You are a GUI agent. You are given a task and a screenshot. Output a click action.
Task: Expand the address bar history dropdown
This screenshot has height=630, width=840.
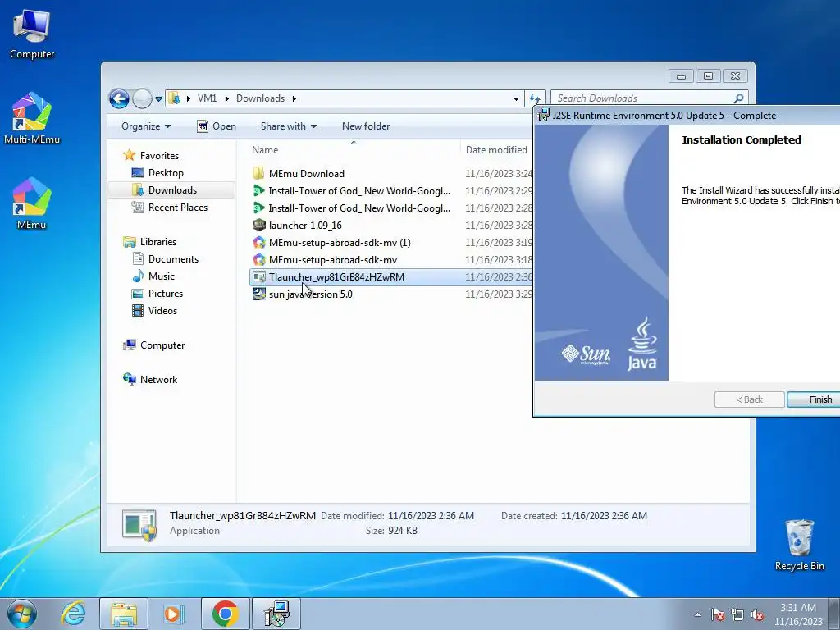[516, 98]
